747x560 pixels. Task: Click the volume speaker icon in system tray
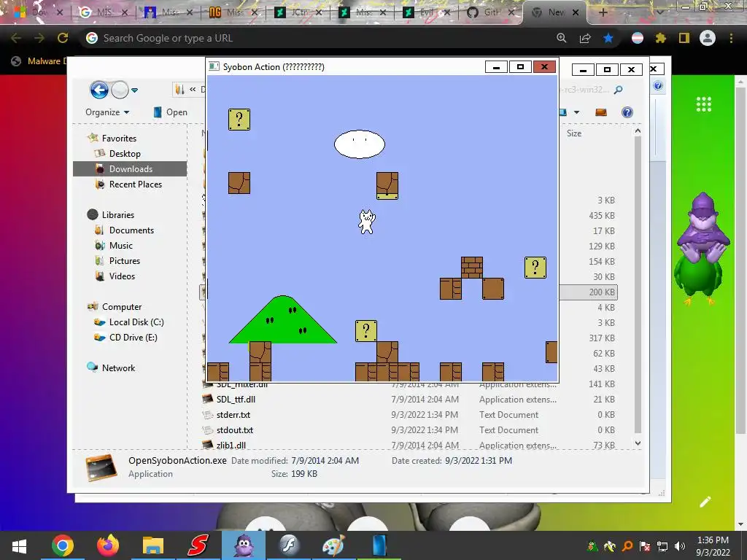[680, 546]
